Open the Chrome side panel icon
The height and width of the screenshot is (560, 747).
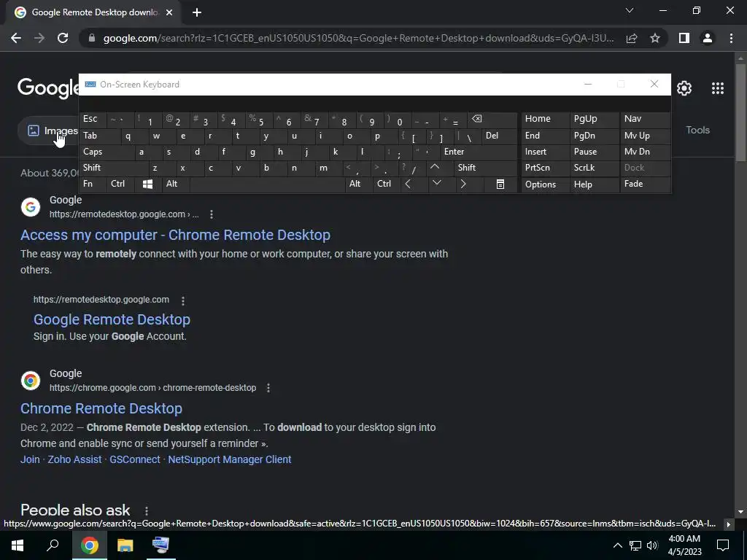684,38
